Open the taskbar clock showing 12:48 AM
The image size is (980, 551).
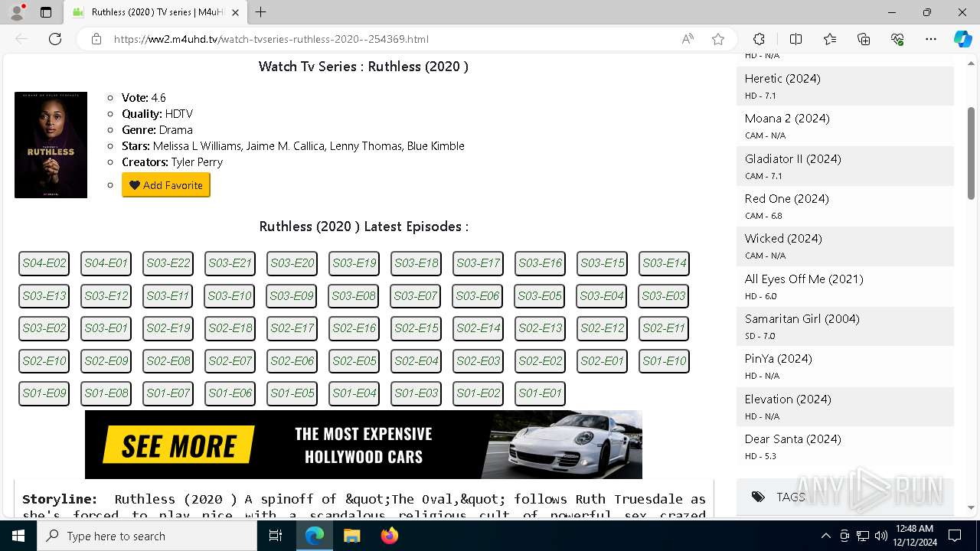pos(914,536)
